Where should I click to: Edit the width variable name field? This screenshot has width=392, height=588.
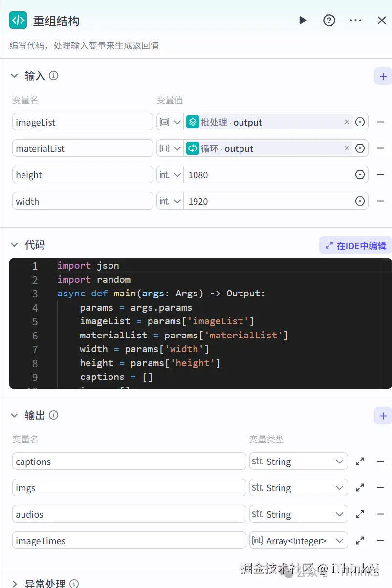click(x=83, y=201)
